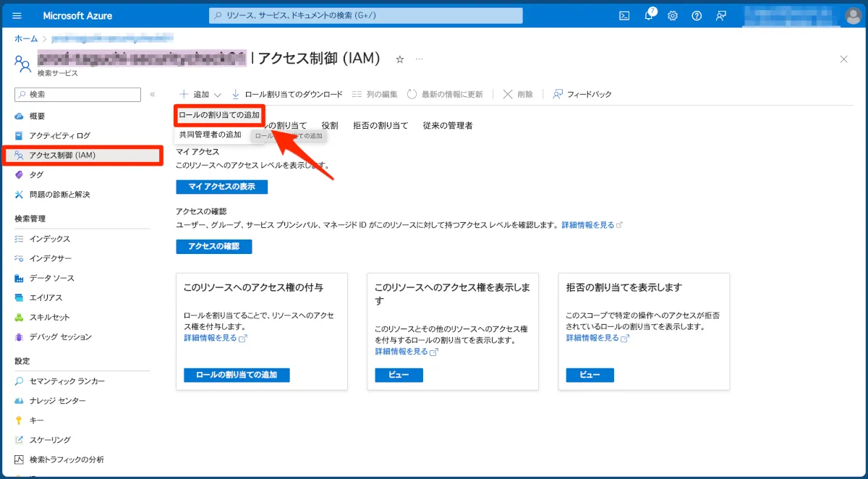The height and width of the screenshot is (479, 868).
Task: Collapse the left sidebar with double chevron
Action: (153, 95)
